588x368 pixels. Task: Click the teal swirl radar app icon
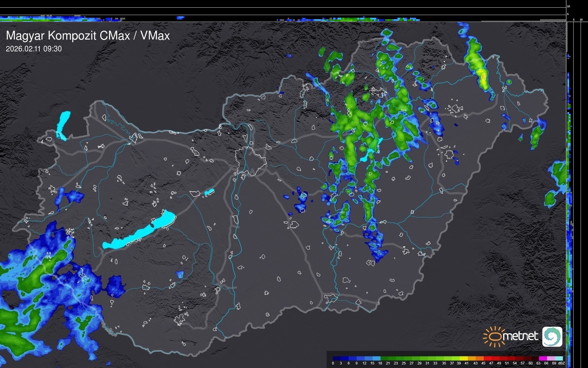pyautogui.click(x=552, y=337)
